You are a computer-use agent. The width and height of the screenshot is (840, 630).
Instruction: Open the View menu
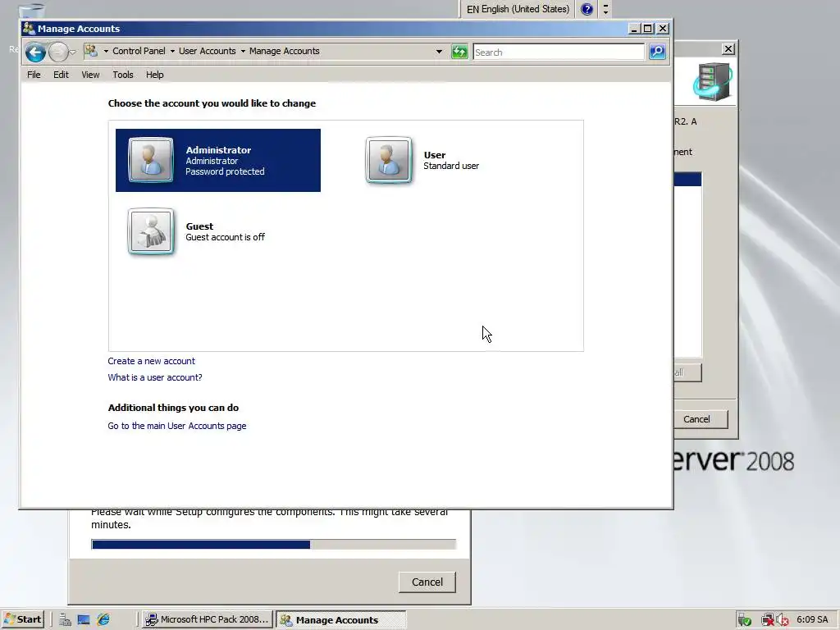point(90,75)
